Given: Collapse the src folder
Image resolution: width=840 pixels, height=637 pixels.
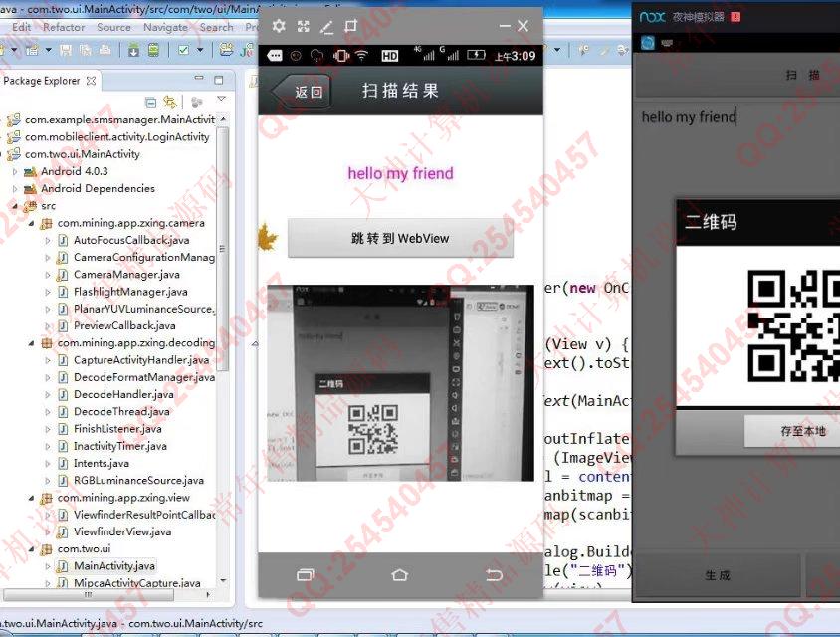Looking at the screenshot, I should pos(15,206).
